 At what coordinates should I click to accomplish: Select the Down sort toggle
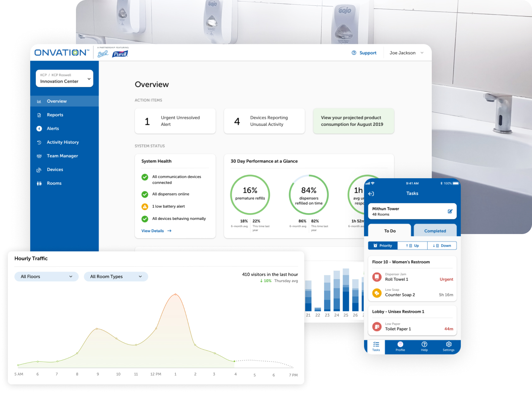[x=442, y=246]
